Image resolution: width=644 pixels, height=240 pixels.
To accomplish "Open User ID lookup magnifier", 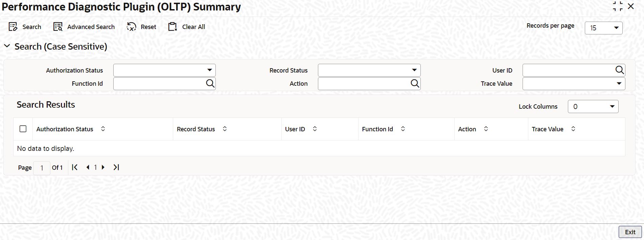I will [x=619, y=70].
